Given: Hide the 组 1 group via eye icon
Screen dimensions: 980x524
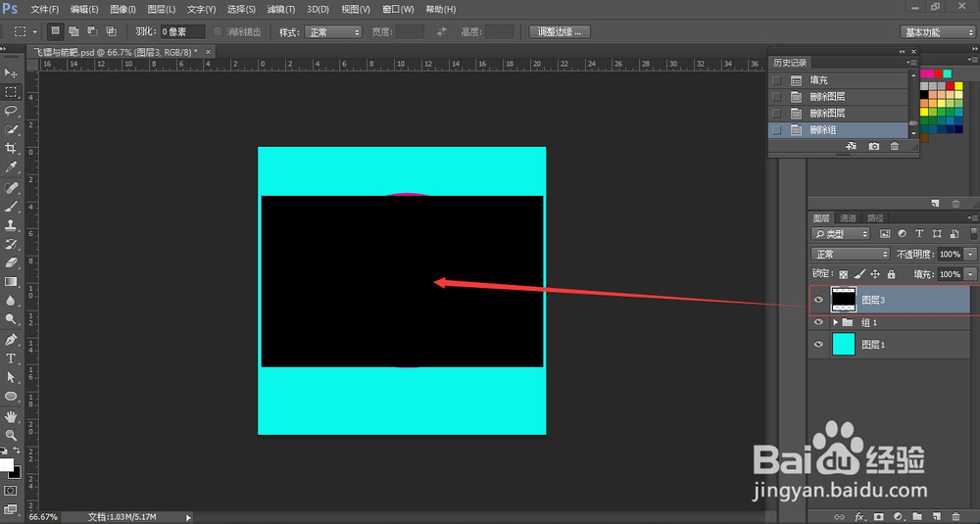Looking at the screenshot, I should (x=818, y=322).
